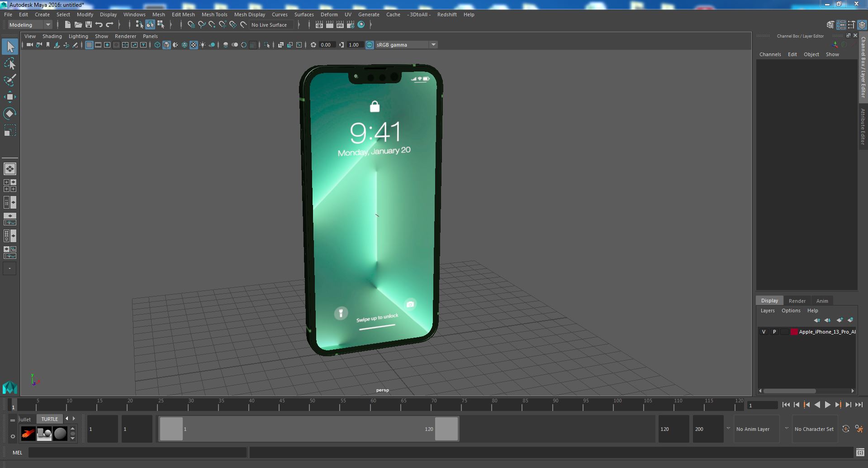Move selected layer up in list

pyautogui.click(x=817, y=320)
